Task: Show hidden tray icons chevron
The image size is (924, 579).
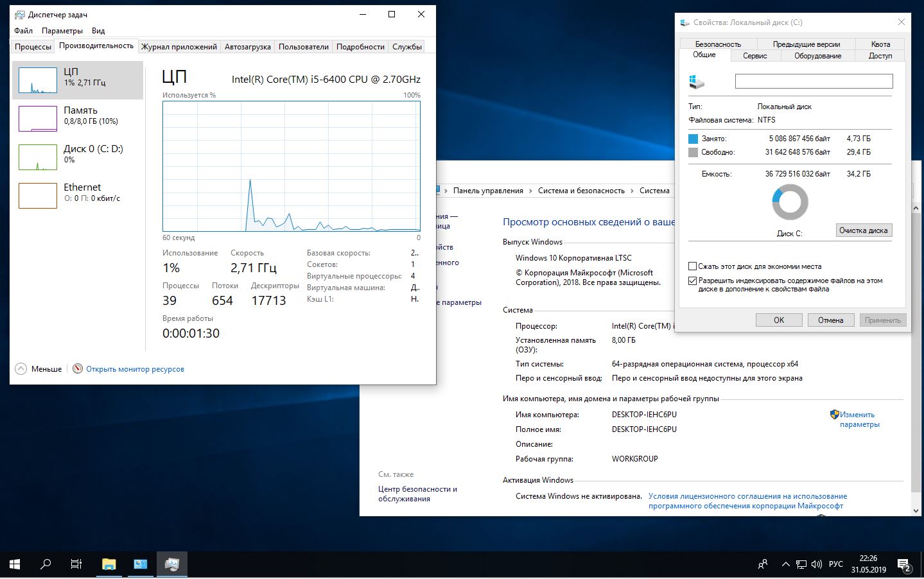Action: tap(785, 564)
